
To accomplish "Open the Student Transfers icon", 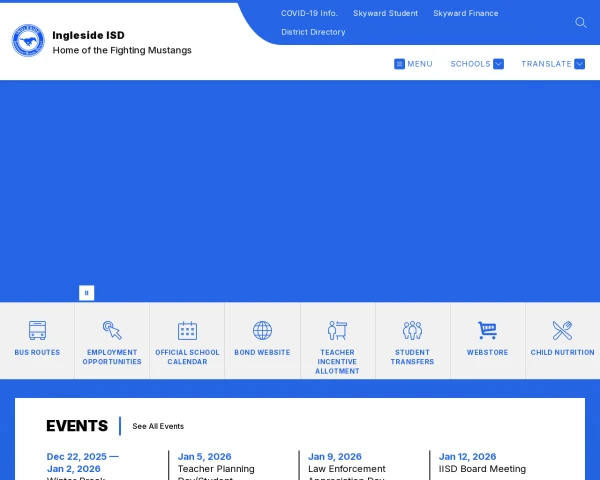I will point(412,330).
